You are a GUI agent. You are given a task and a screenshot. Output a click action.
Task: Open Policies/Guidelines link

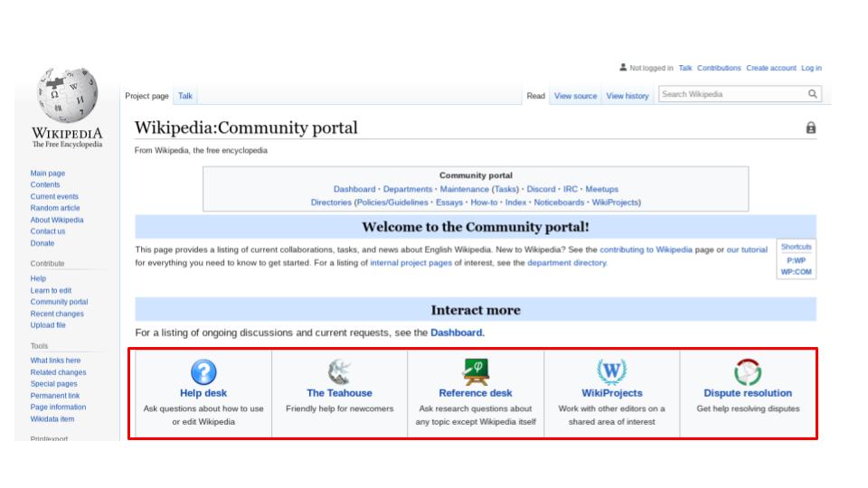[x=392, y=202]
